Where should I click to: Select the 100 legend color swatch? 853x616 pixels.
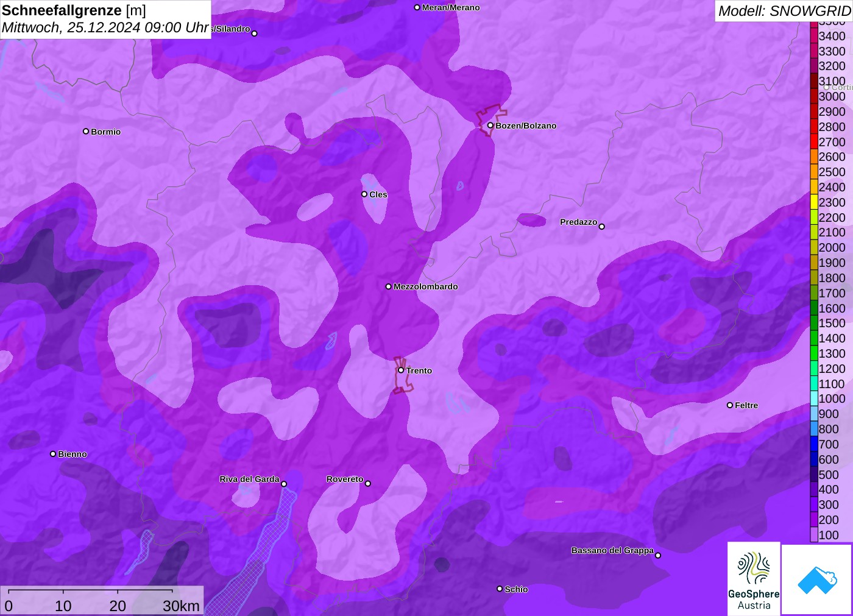[814, 535]
